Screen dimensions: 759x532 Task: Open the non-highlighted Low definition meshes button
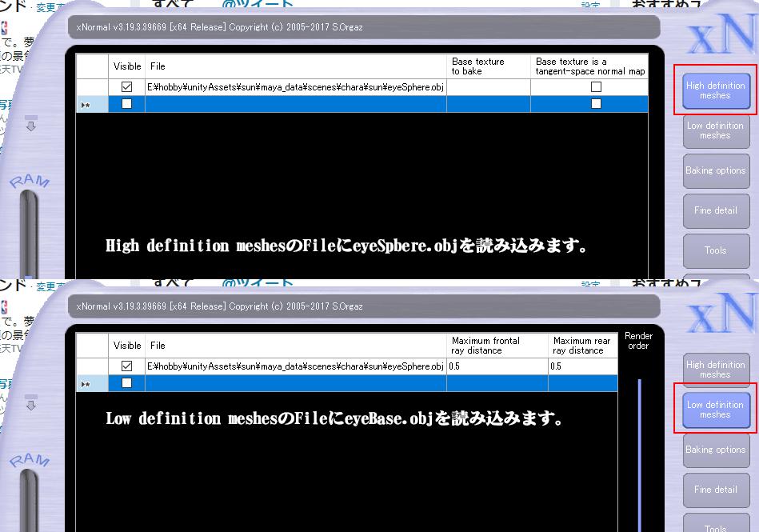pyautogui.click(x=716, y=130)
